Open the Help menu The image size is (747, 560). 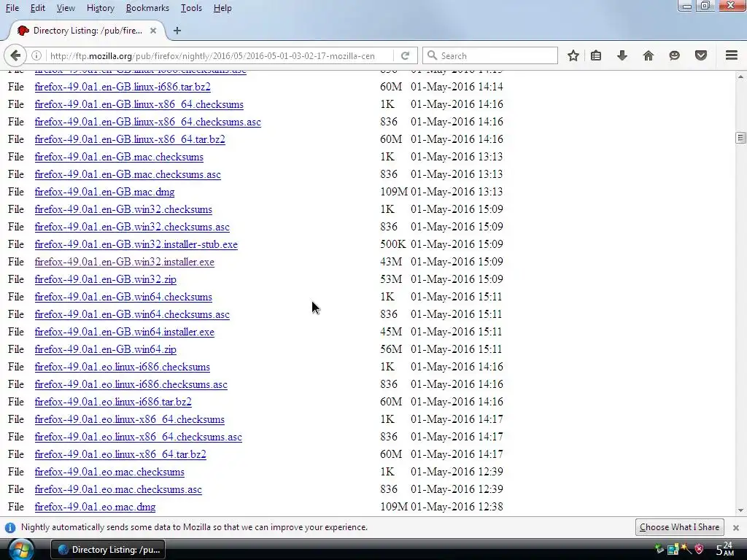(x=222, y=8)
